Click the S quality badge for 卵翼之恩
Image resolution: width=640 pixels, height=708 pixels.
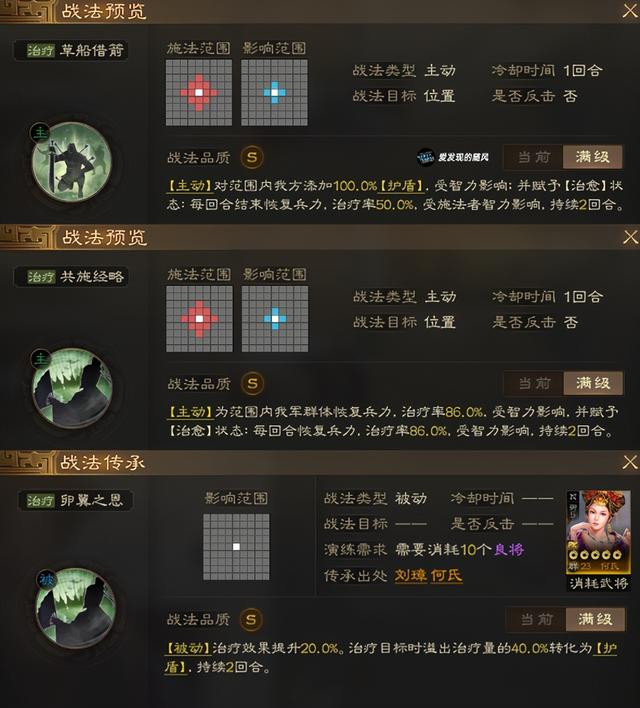(x=251, y=619)
